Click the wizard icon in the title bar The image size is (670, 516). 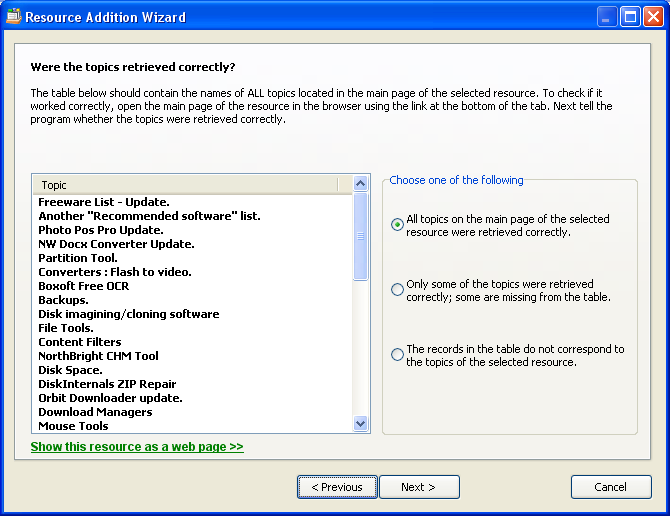[x=13, y=17]
